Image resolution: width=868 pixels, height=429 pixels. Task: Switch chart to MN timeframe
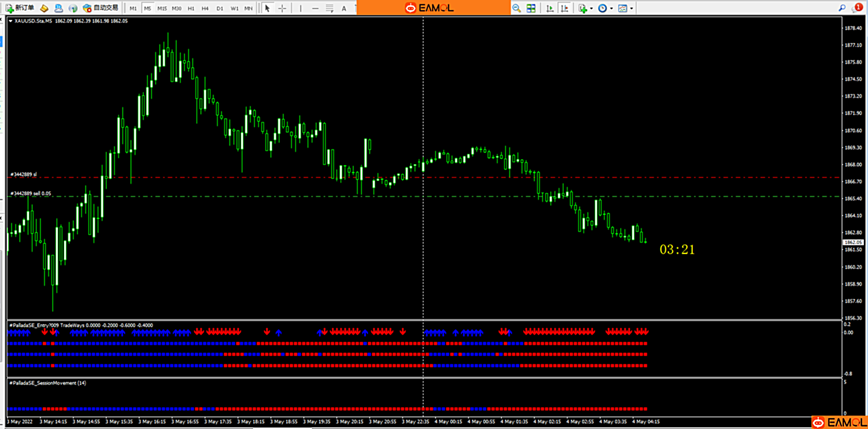click(x=249, y=8)
